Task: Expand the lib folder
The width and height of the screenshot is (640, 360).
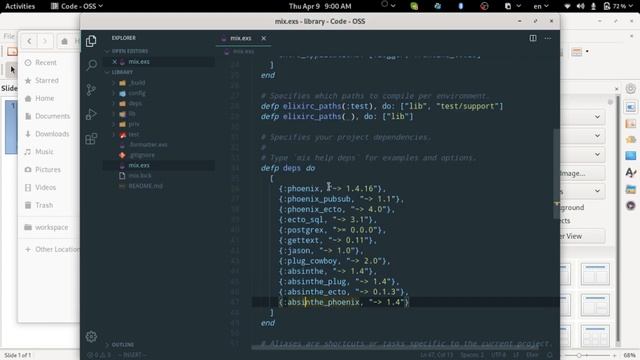Action: [x=132, y=114]
